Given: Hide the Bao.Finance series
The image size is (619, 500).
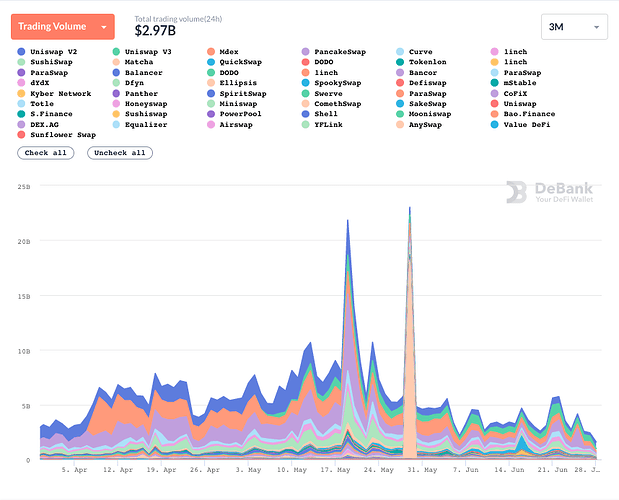Looking at the screenshot, I should pyautogui.click(x=523, y=114).
